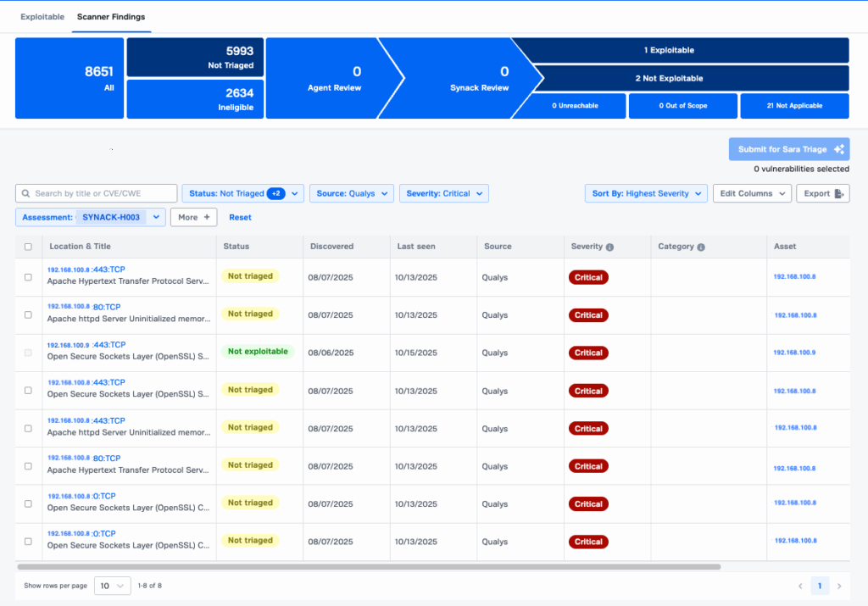Screen dimensions: 868x606
Task: Click the Category column info icon
Action: (x=701, y=247)
